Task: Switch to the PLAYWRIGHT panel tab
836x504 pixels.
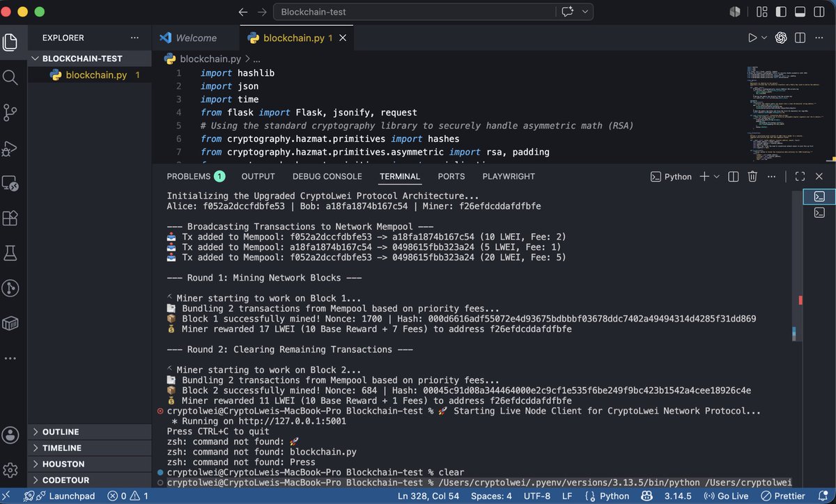Action: (x=509, y=177)
